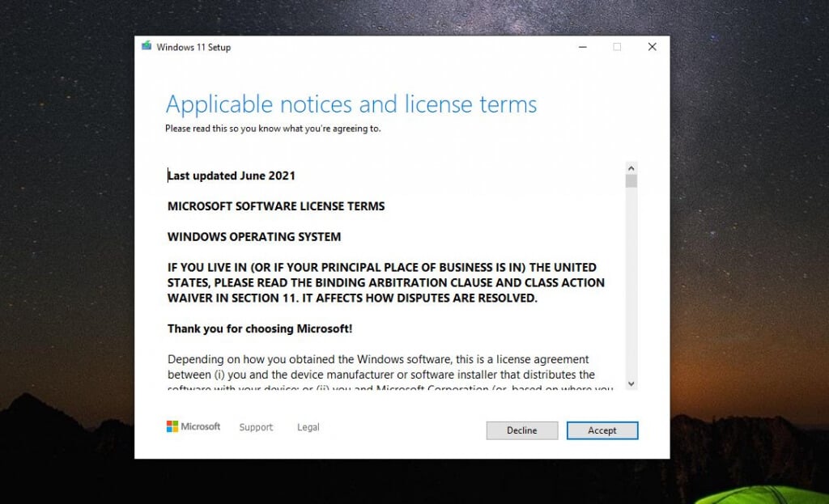
Task: Minimize the Windows 11 Setup window
Action: (583, 47)
